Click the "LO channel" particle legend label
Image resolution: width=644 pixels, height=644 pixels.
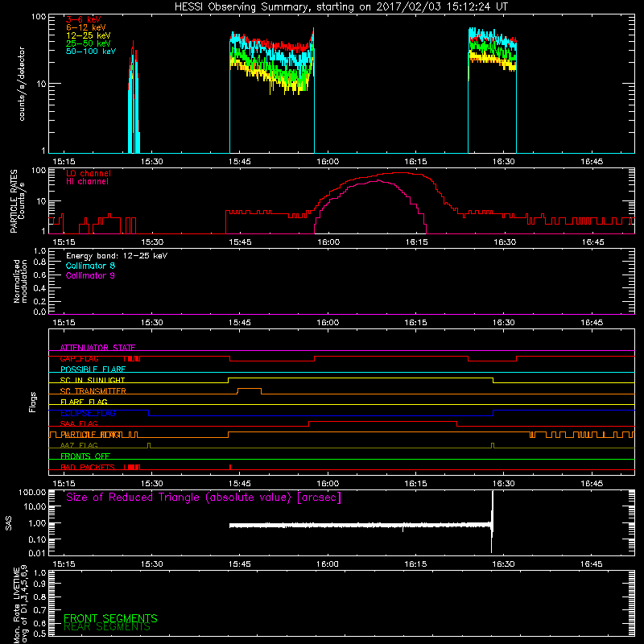click(89, 173)
